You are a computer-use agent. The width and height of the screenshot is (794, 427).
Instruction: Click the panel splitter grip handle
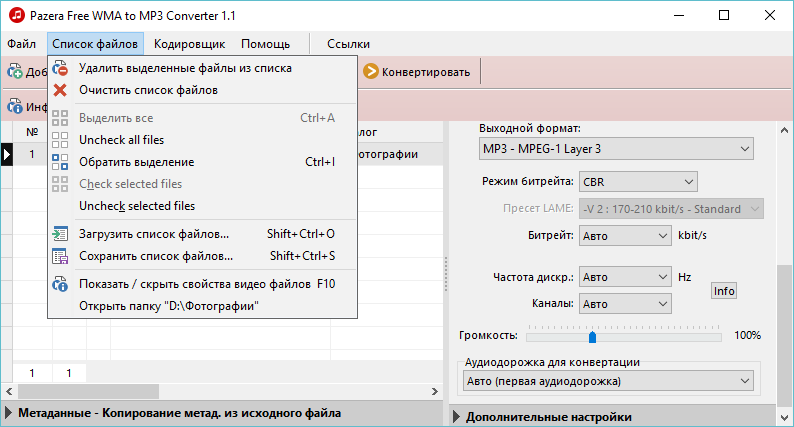click(x=446, y=274)
